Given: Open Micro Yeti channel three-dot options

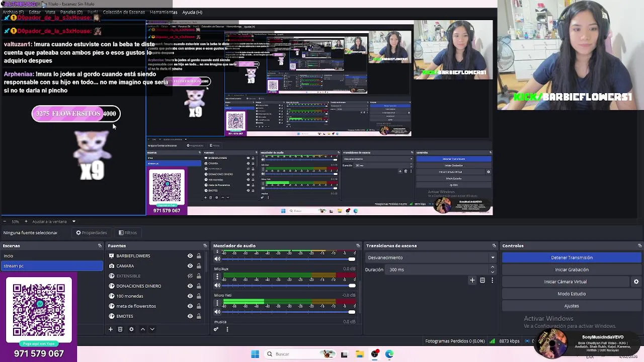Looking at the screenshot, I should coord(217,303).
